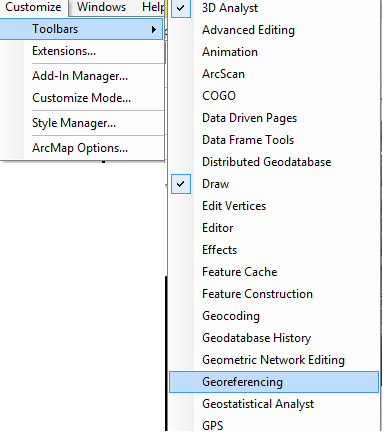This screenshot has width=390, height=434.
Task: Show the Data Driven Pages toolbar
Action: (x=274, y=118)
